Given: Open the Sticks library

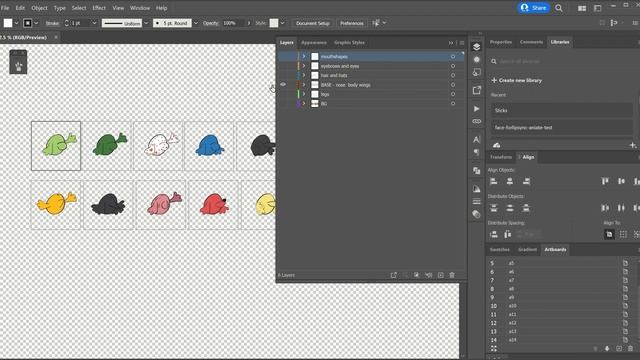Looking at the screenshot, I should 562,110.
